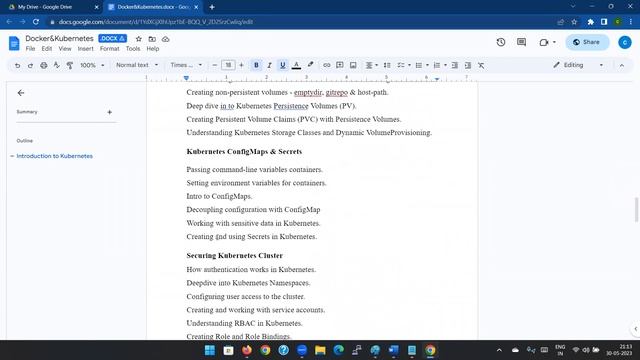640x360 pixels.
Task: Bookmark this page with star icon
Action: (x=574, y=22)
